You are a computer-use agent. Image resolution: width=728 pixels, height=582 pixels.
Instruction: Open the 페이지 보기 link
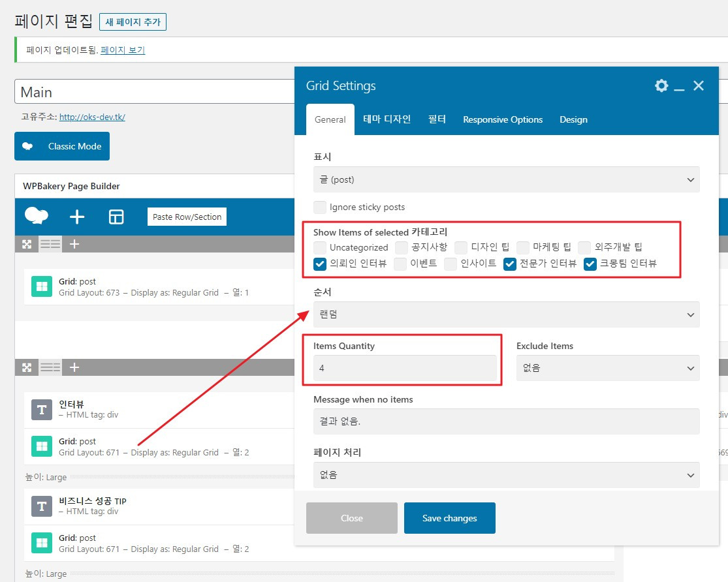123,50
